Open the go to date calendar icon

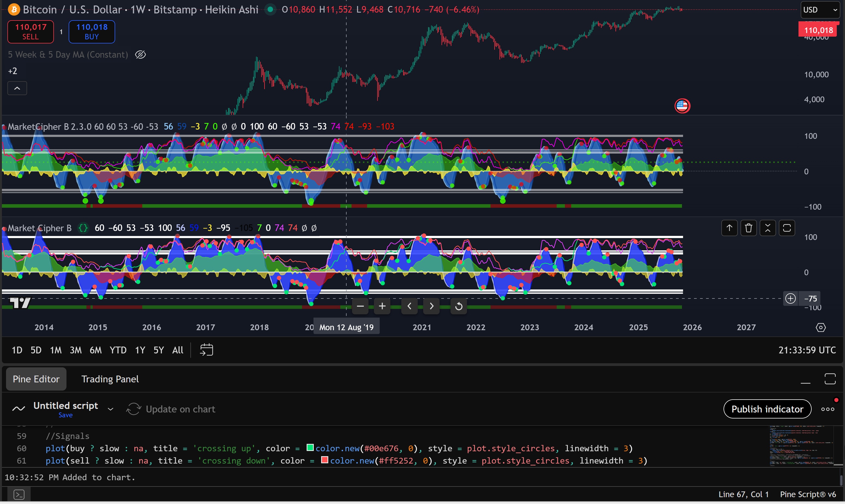click(x=206, y=350)
